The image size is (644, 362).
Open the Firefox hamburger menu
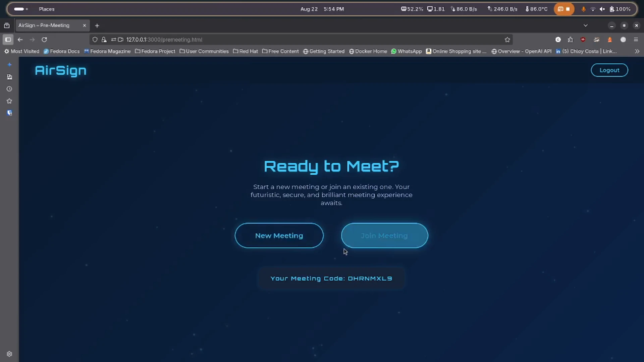pos(636,40)
